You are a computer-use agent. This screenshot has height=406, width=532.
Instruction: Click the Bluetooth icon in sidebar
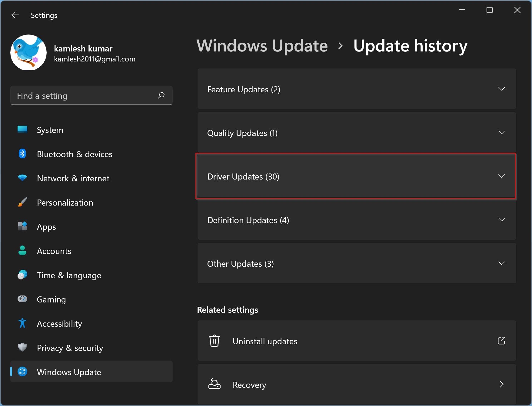coord(22,154)
